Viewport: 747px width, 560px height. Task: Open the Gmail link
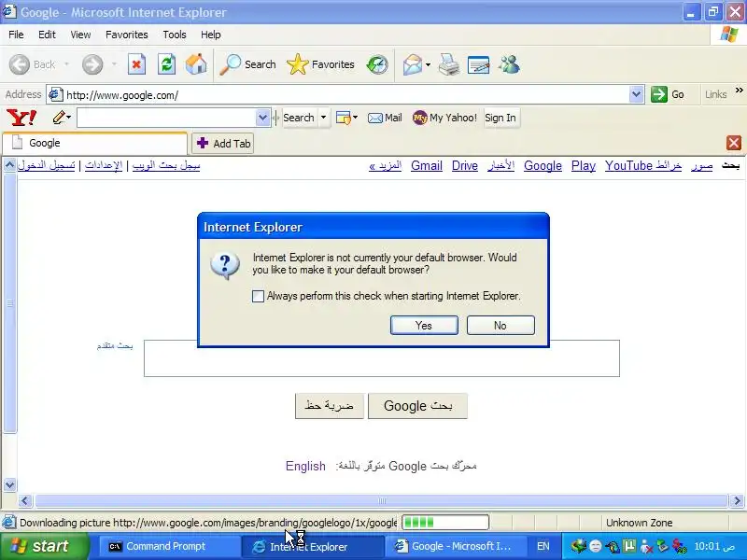coord(427,166)
